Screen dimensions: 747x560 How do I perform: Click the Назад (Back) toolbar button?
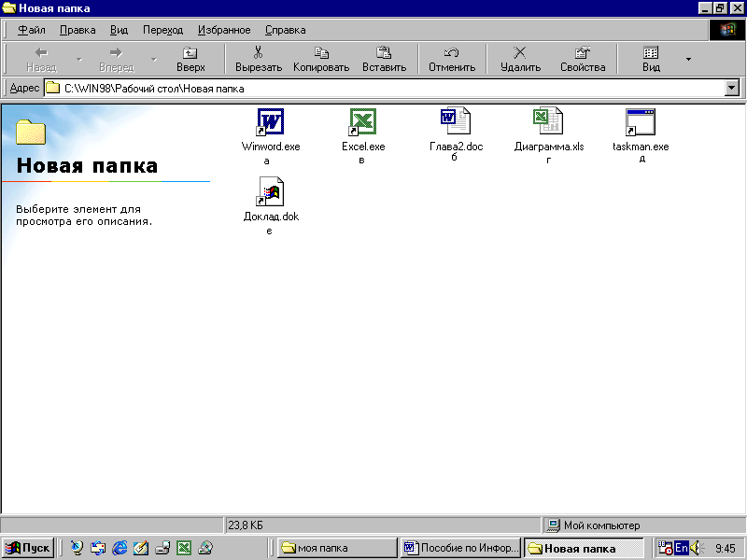[x=41, y=59]
